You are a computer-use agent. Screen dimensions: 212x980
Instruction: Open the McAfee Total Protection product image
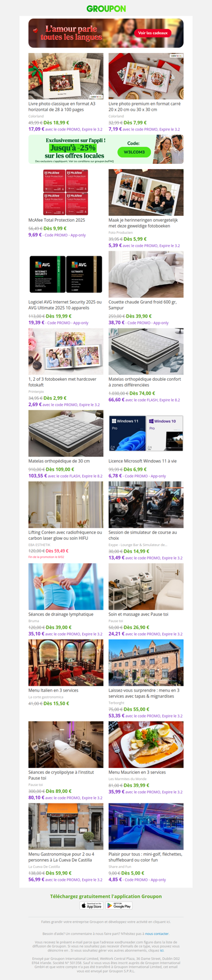point(66,192)
